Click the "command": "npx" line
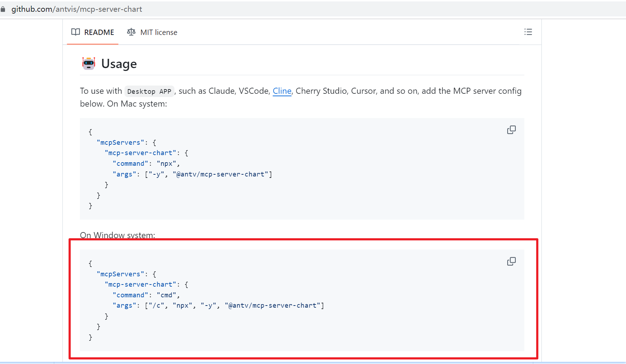The height and width of the screenshot is (364, 626). [x=146, y=164]
